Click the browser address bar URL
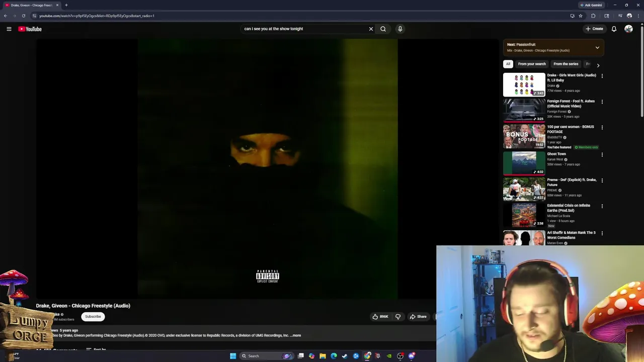 [97, 16]
